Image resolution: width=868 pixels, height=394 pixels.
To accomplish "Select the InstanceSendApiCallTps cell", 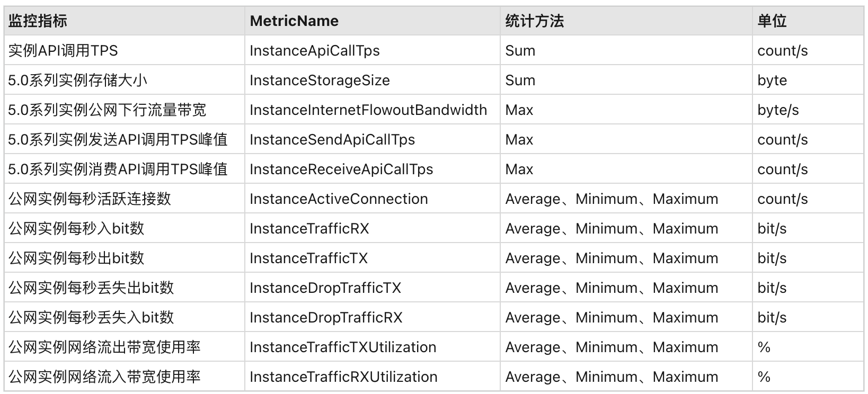I will [x=332, y=140].
